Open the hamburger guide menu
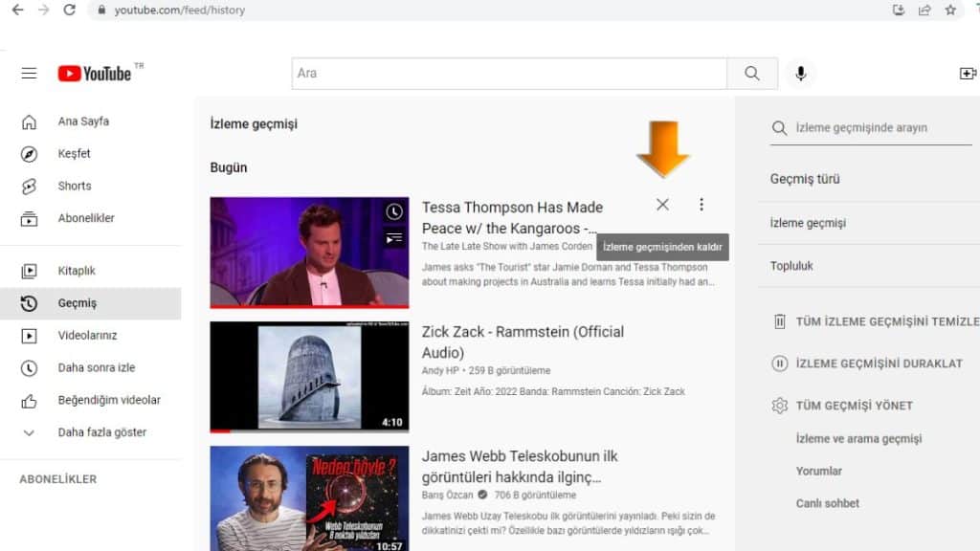 29,73
